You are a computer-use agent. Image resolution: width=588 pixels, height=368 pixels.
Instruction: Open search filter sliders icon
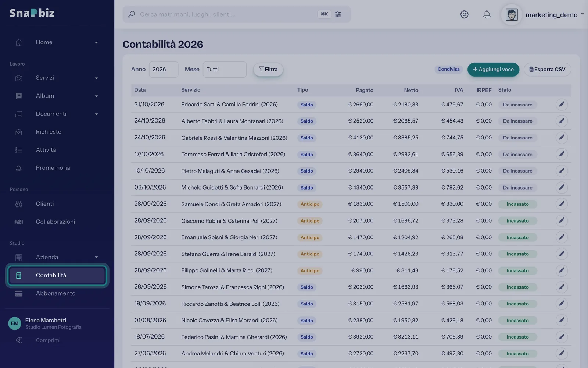[x=338, y=14]
